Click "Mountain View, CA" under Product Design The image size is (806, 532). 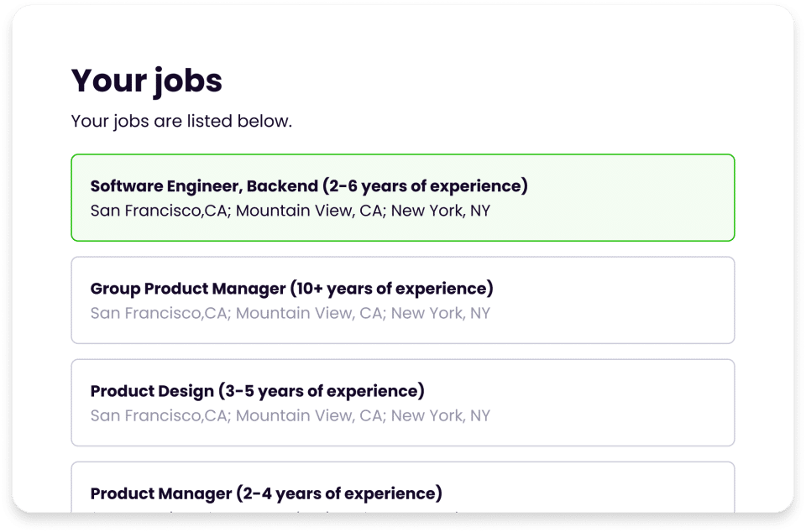point(309,416)
